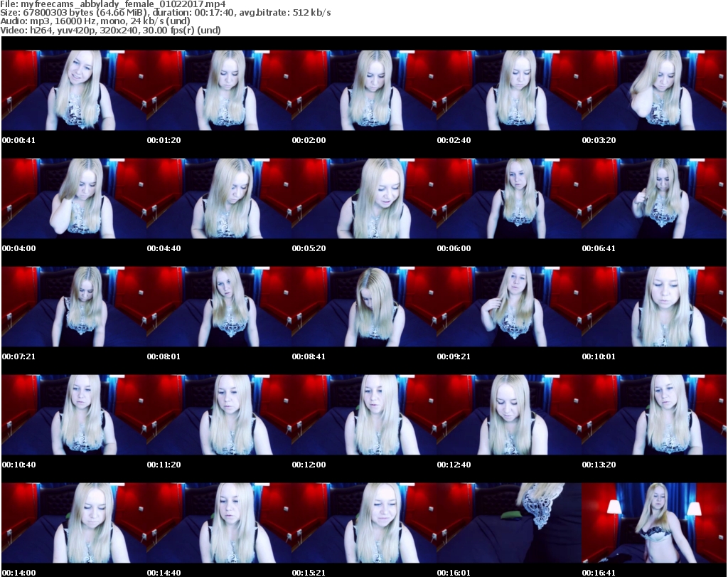Select the thumbnail above timestamp 00:06:41
Viewport: 728px width, 577px height.
(x=654, y=198)
